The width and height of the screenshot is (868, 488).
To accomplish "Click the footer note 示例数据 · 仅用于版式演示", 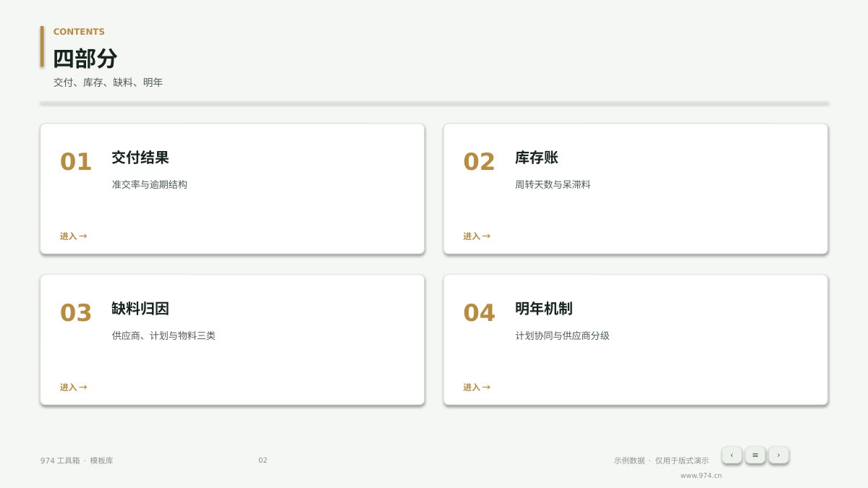I will pos(661,461).
